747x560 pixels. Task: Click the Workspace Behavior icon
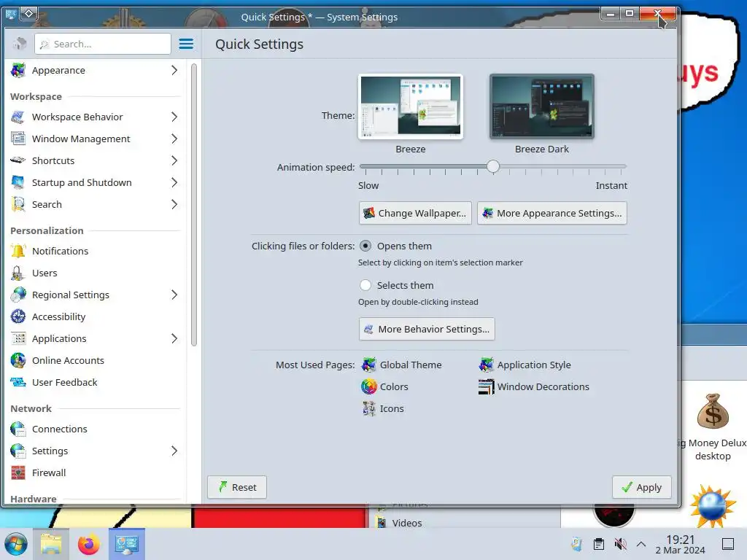coord(18,117)
